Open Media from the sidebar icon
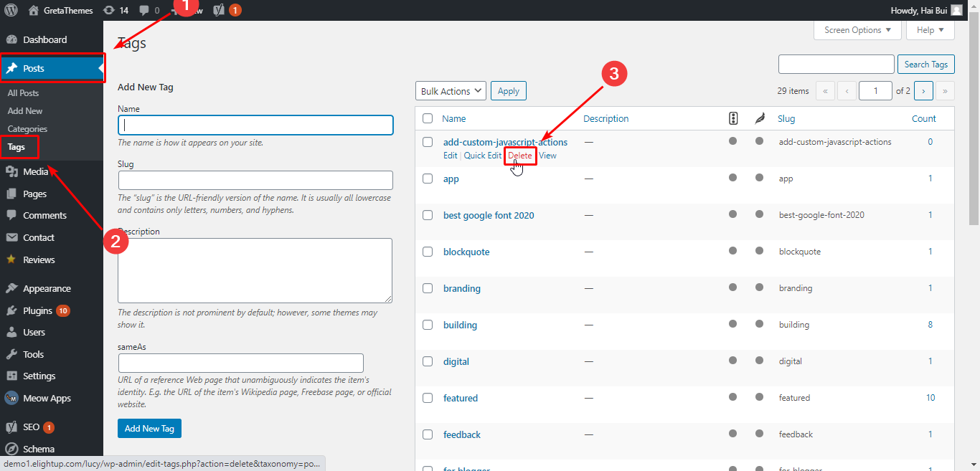The height and width of the screenshot is (471, 980). click(11, 172)
